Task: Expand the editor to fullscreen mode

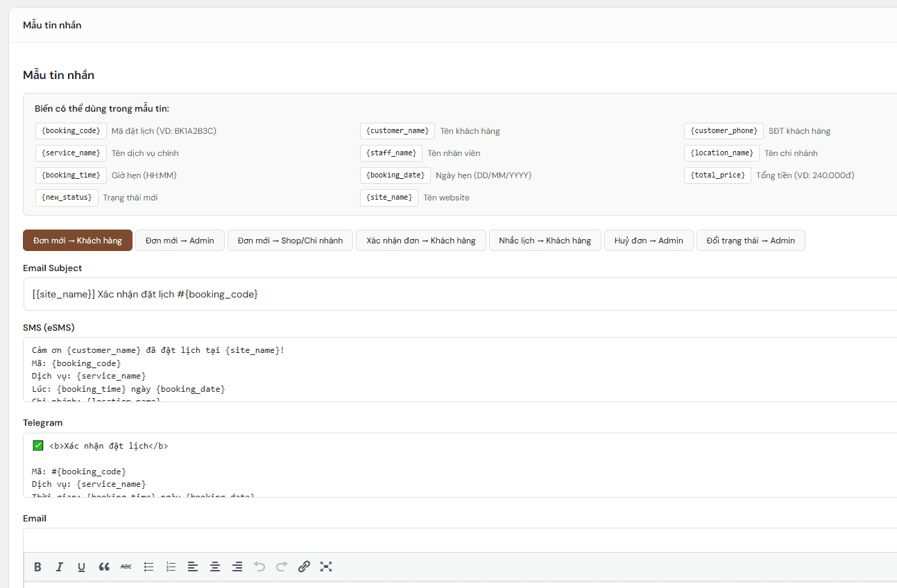Action: pyautogui.click(x=326, y=567)
